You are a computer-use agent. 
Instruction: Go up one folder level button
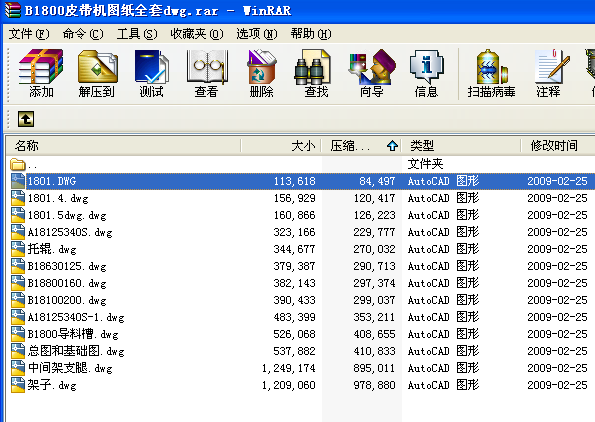pyautogui.click(x=26, y=119)
